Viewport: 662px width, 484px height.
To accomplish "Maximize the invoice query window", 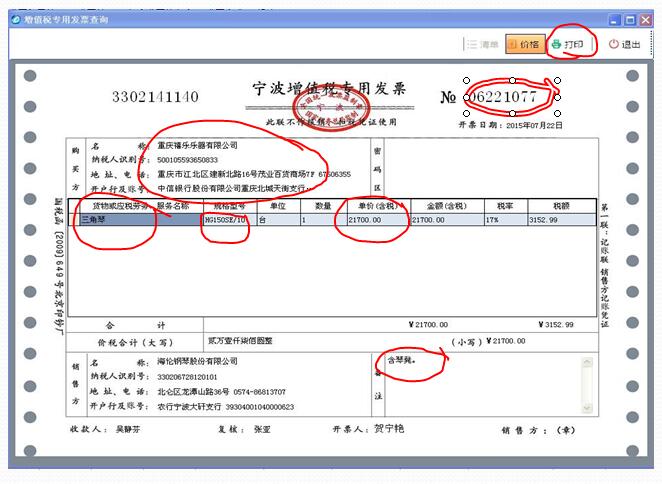I will tap(630, 20).
